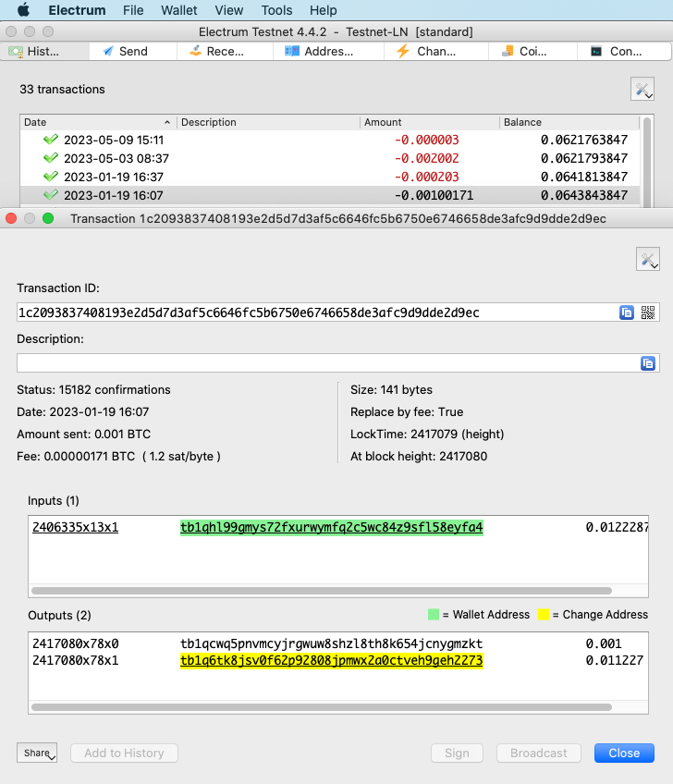The height and width of the screenshot is (784, 673).
Task: Click the history list vertical scrollbar
Action: [647, 161]
